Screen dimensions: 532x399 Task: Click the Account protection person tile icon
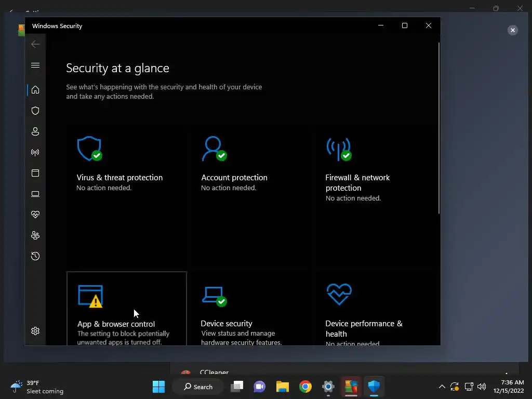coord(214,149)
